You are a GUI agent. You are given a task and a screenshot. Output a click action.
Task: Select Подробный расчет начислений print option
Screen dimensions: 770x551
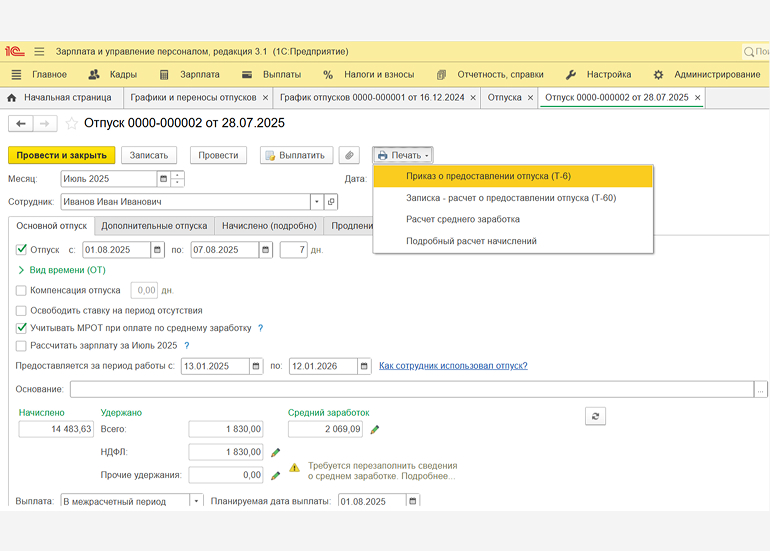click(513, 241)
